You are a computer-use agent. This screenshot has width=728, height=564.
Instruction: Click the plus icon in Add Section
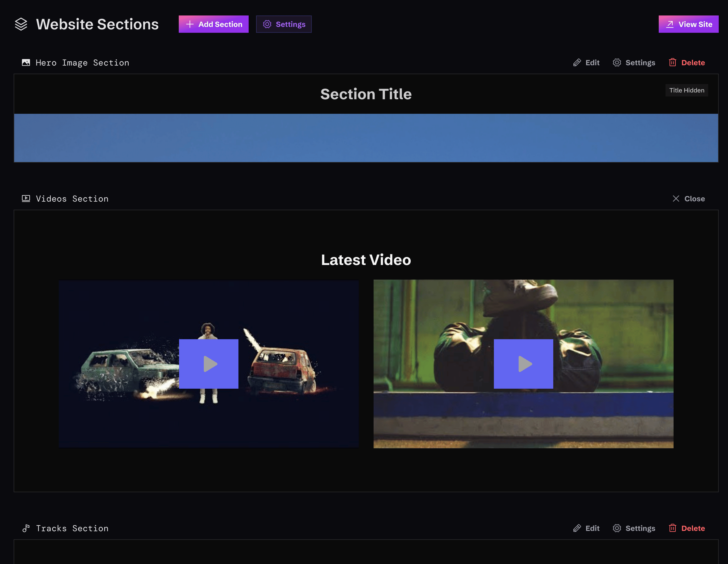coord(190,24)
